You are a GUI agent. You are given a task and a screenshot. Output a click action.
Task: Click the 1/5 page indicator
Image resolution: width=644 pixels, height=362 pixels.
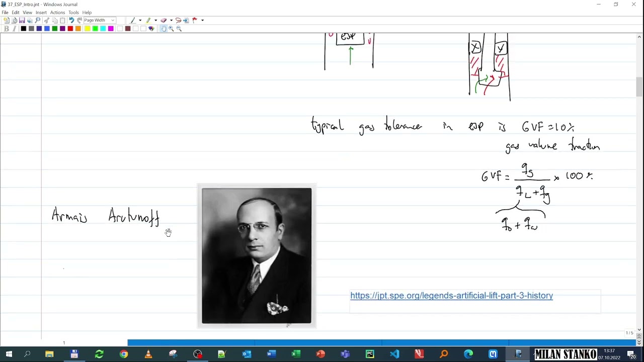coord(629,333)
